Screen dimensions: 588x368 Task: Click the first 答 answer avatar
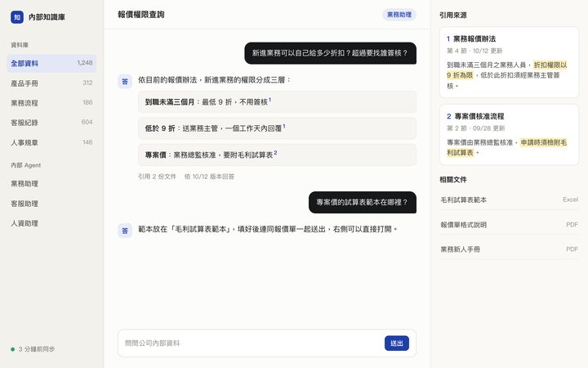pos(125,81)
